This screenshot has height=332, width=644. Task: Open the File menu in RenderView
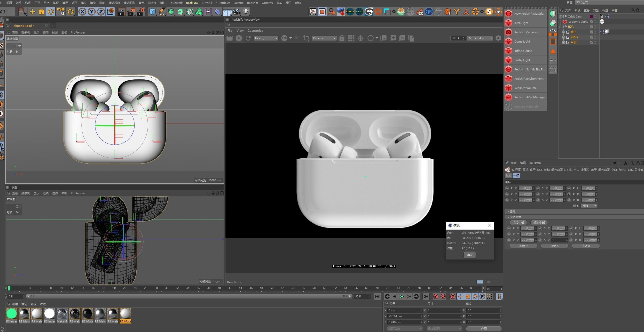tap(230, 30)
